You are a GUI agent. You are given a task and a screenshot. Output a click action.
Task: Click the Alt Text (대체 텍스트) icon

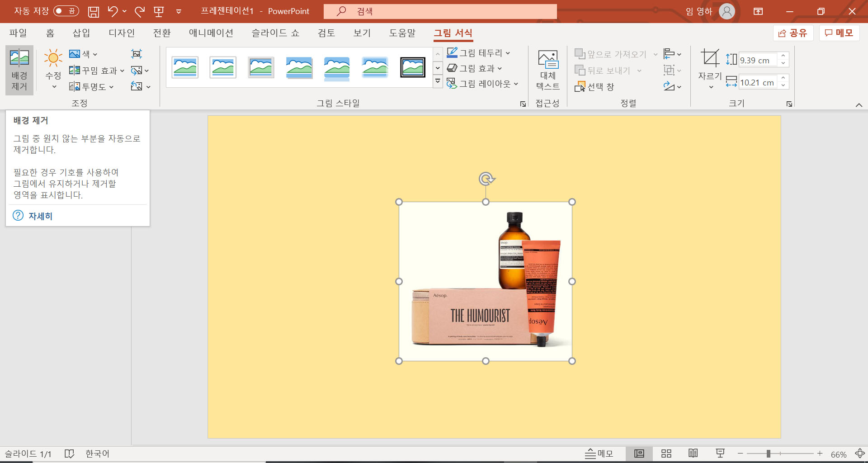pyautogui.click(x=548, y=70)
